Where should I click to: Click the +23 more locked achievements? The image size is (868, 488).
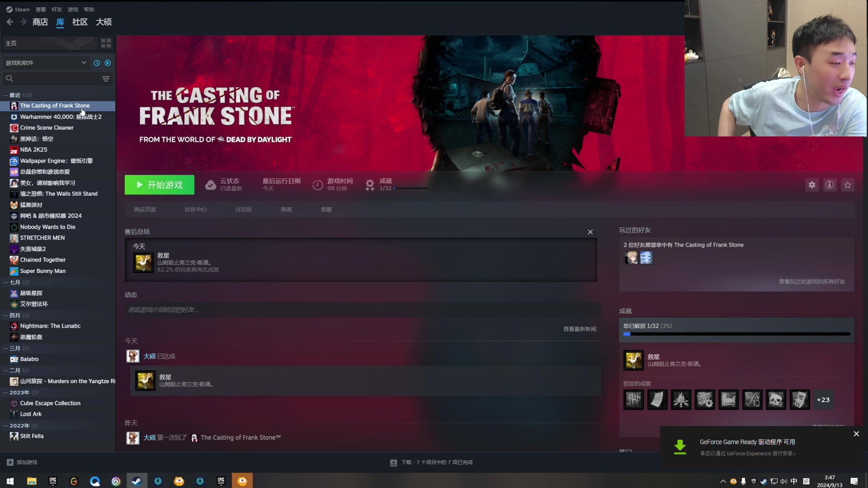[823, 400]
